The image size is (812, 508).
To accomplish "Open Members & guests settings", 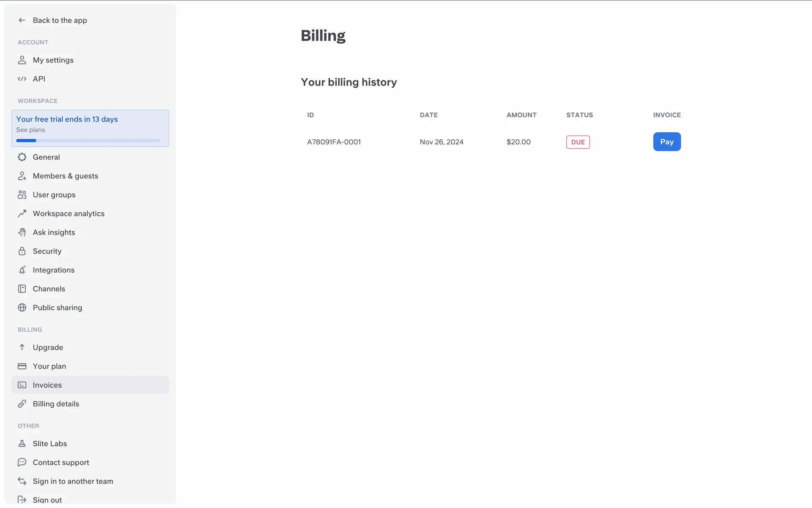I will [65, 176].
